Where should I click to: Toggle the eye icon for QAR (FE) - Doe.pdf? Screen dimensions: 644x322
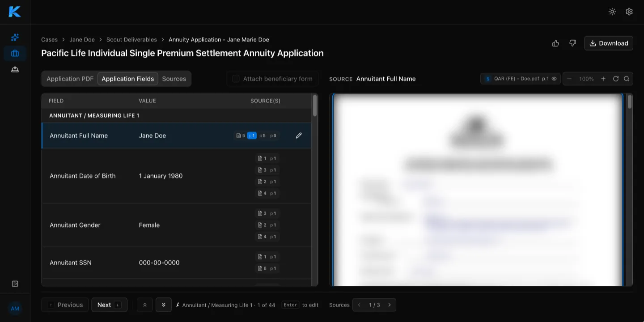[x=554, y=79]
